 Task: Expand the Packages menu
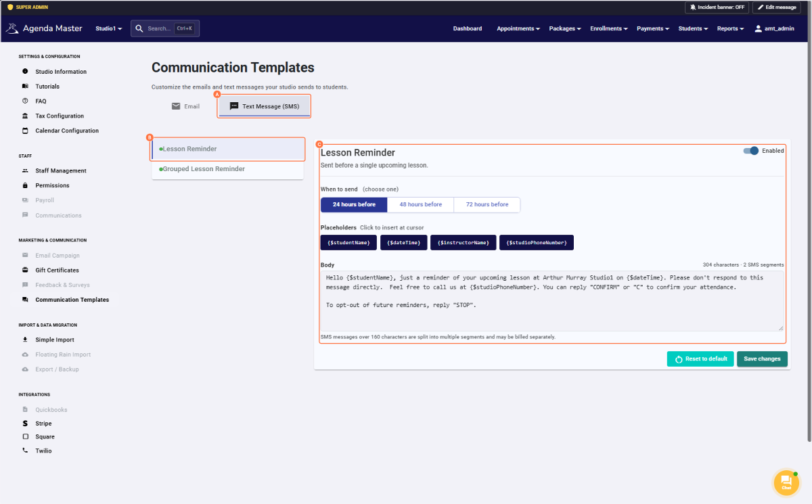click(565, 28)
